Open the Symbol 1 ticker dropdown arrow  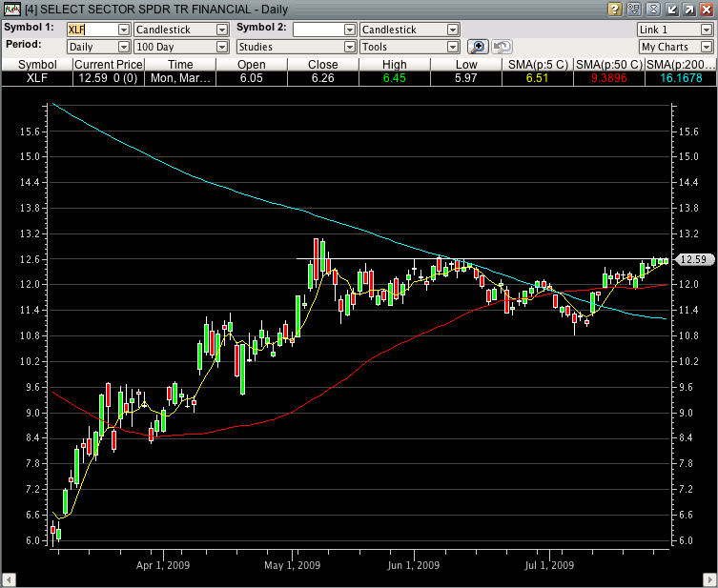(x=123, y=30)
